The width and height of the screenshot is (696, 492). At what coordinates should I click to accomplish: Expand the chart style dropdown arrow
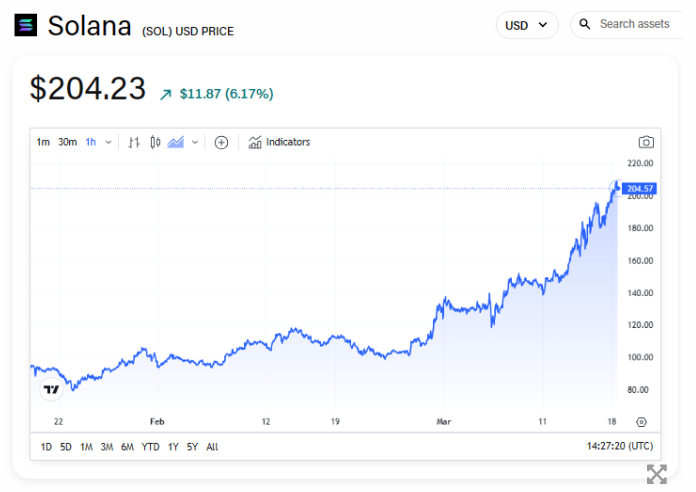tap(195, 142)
